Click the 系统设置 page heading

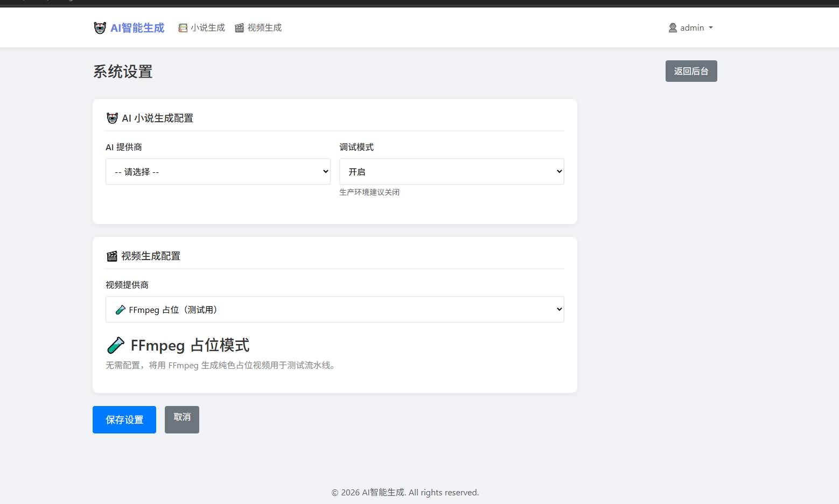[123, 72]
